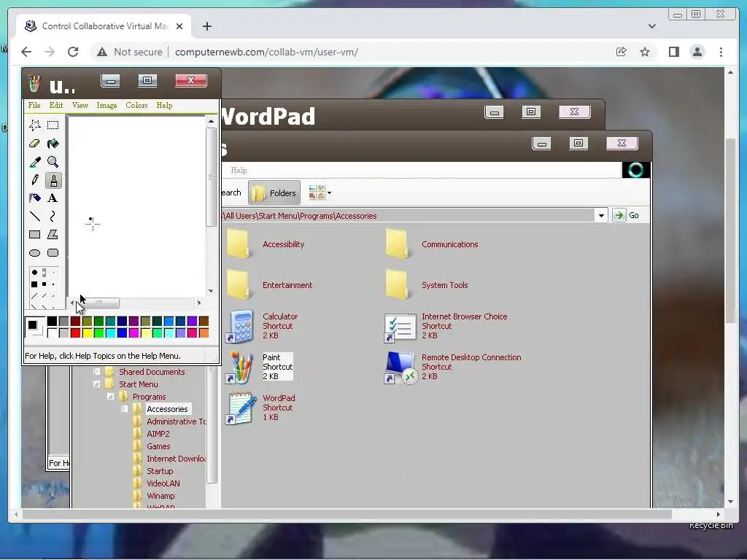Choose the Curve tool in Paint
Viewport: 747px width, 560px height.
(x=53, y=216)
